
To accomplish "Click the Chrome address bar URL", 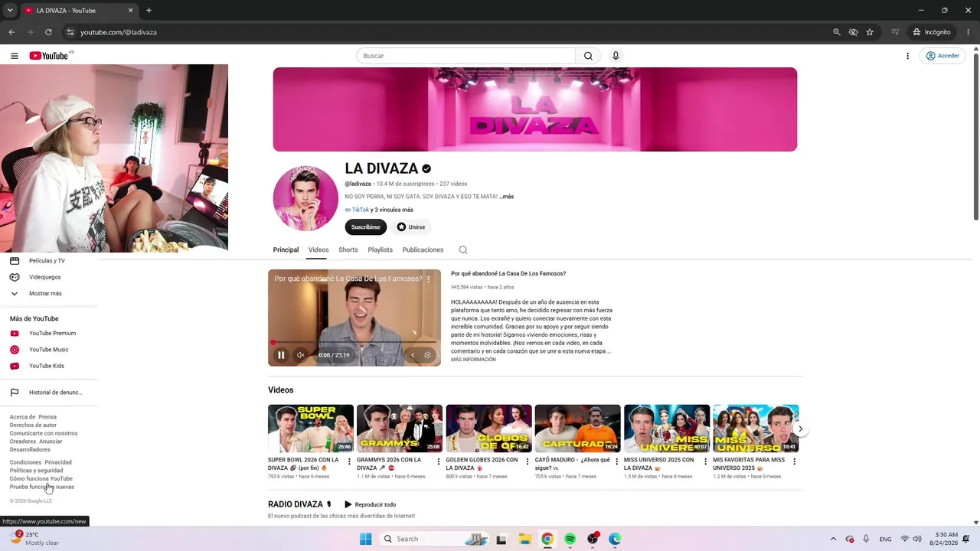I will [x=119, y=32].
